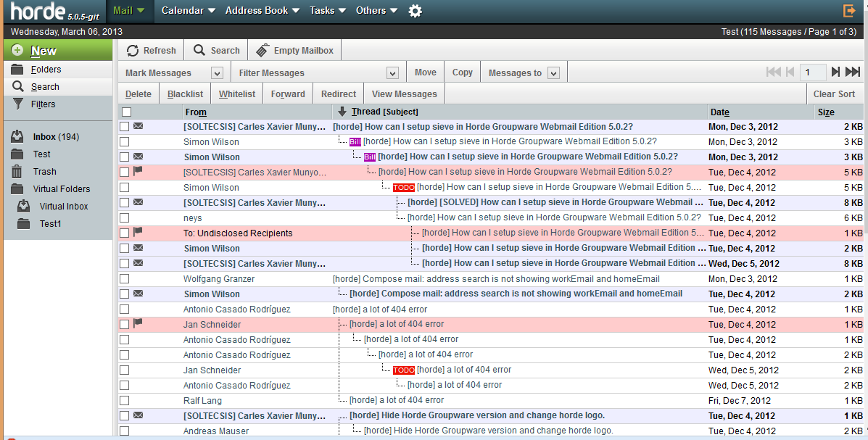Screen dimensions: 868x440
Task: Open the Mail menu dropdown
Action: [128, 11]
